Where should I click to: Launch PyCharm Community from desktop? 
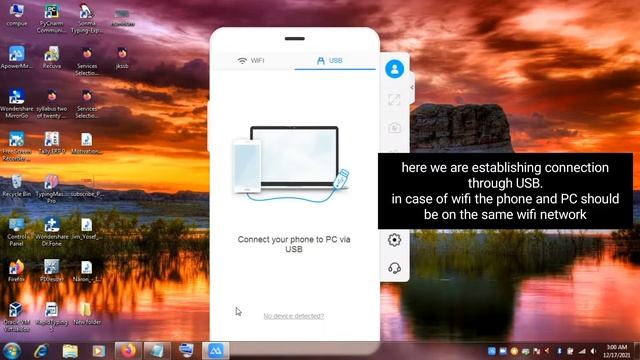click(51, 18)
